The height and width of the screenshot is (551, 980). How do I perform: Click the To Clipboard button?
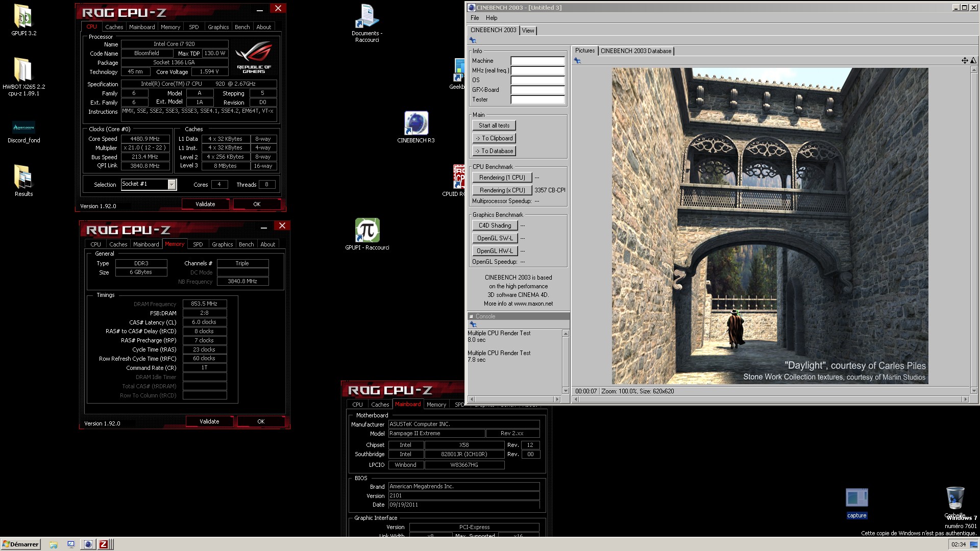pyautogui.click(x=494, y=138)
